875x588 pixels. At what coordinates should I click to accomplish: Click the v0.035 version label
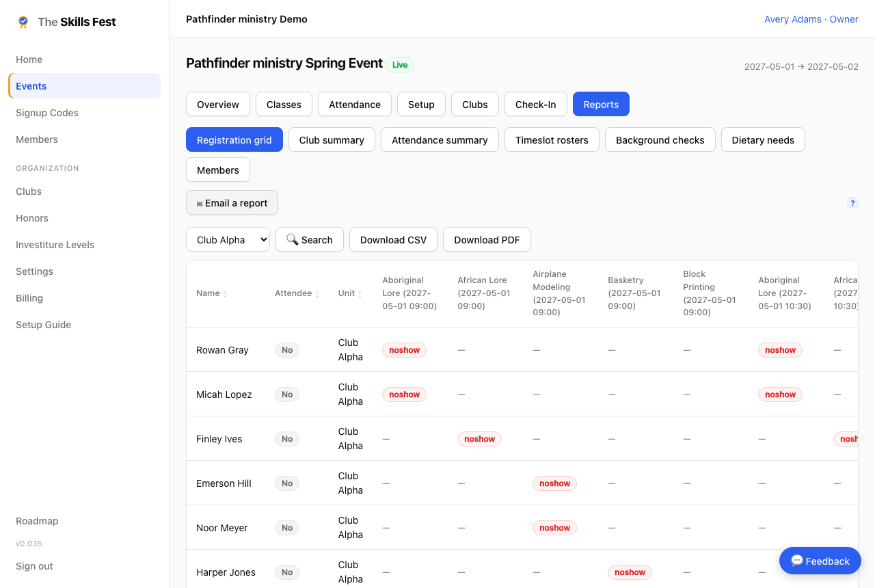tap(29, 544)
